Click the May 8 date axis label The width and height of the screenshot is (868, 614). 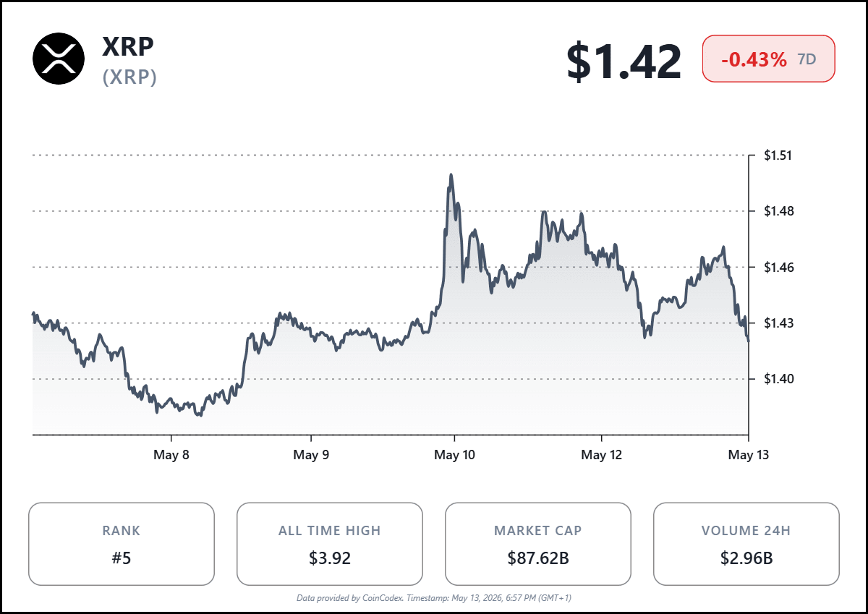click(171, 455)
